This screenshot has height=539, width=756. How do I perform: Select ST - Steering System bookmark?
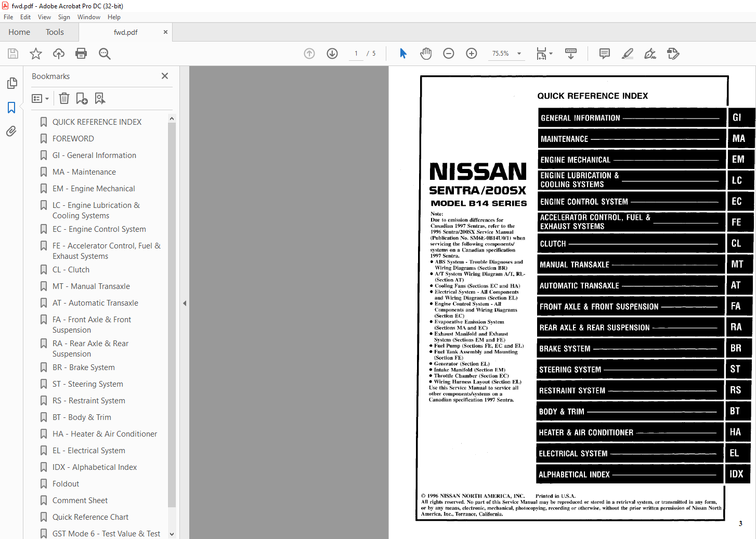[88, 384]
